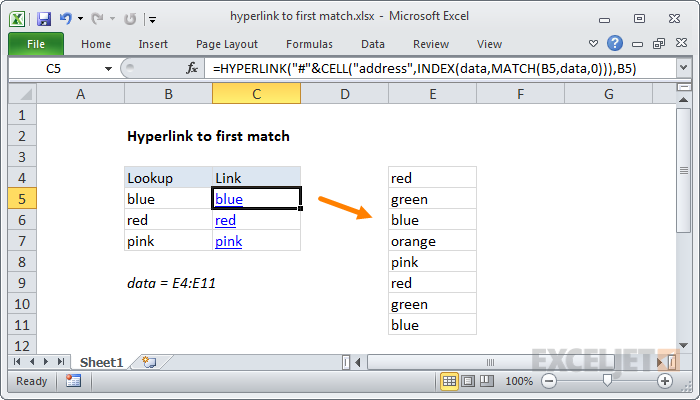Click the previous sheet navigation arrow
The image size is (700, 400).
pyautogui.click(x=32, y=362)
